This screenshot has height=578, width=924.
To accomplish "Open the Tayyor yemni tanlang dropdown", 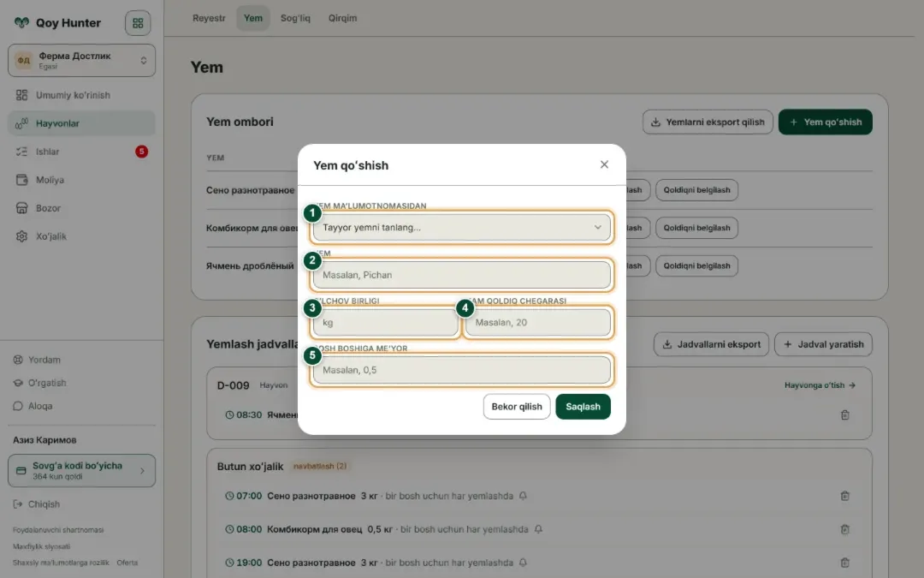I will [x=462, y=227].
